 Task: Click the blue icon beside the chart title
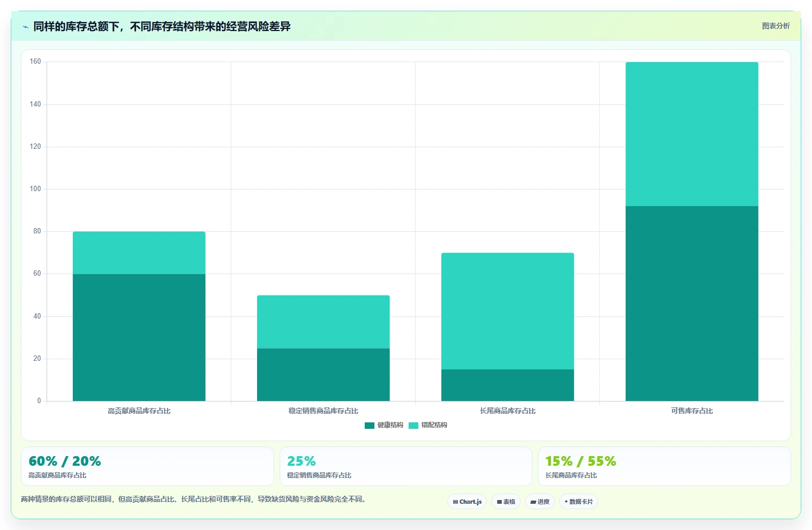click(x=25, y=27)
